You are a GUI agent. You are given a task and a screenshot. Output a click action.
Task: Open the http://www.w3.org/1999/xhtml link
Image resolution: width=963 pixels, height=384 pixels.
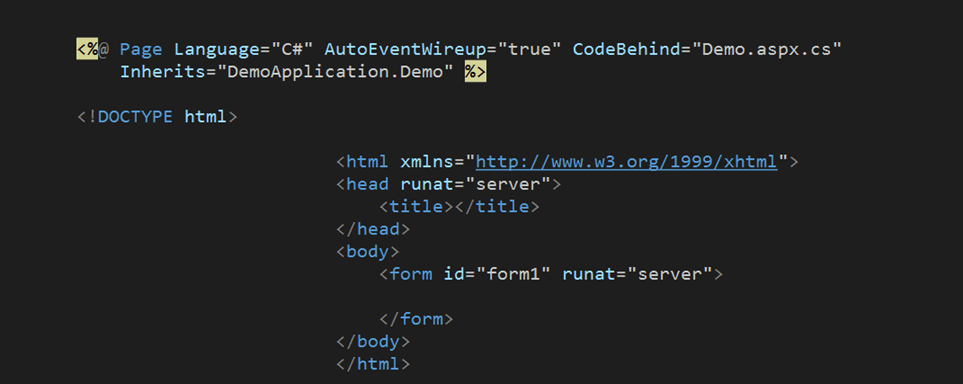tap(626, 162)
